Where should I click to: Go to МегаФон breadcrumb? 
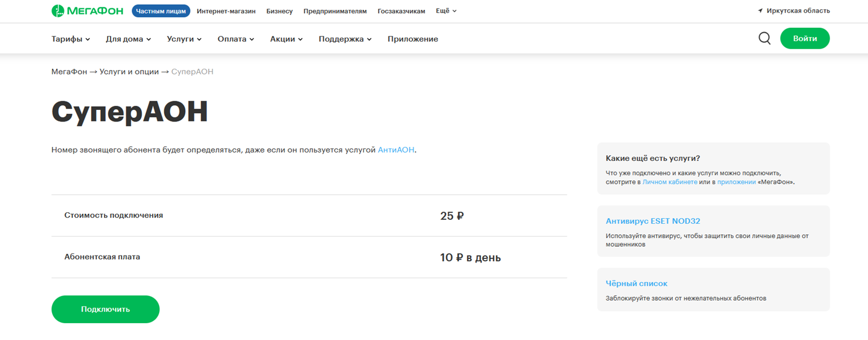[x=69, y=72]
